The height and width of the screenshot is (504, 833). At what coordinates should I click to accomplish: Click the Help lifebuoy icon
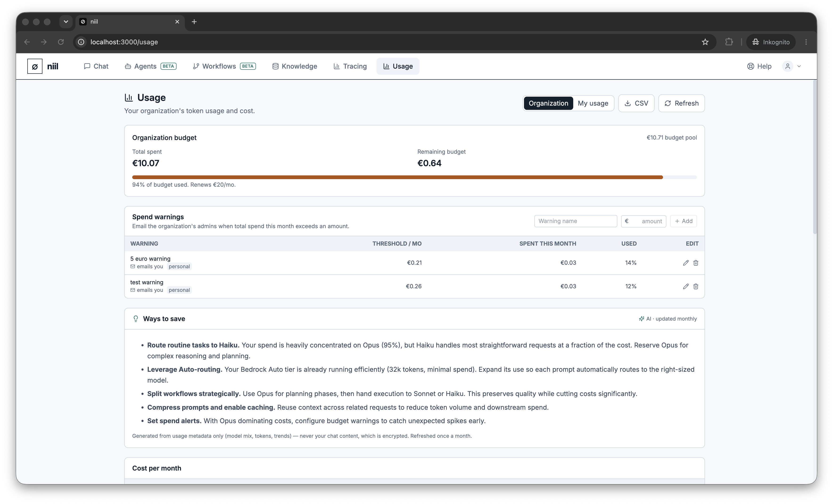(751, 66)
